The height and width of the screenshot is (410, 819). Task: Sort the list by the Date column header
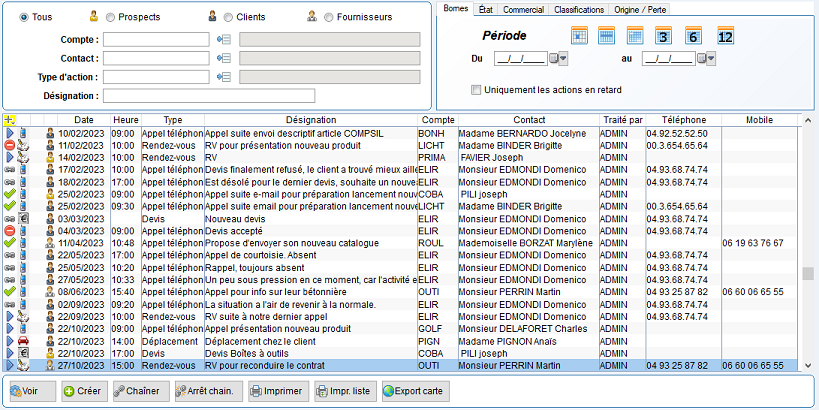point(84,120)
